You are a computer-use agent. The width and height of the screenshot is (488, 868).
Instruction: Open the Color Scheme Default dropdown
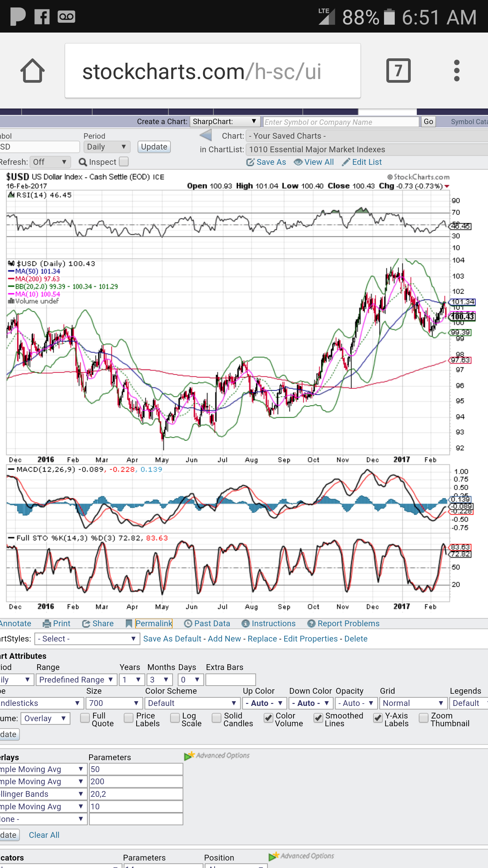click(x=192, y=703)
